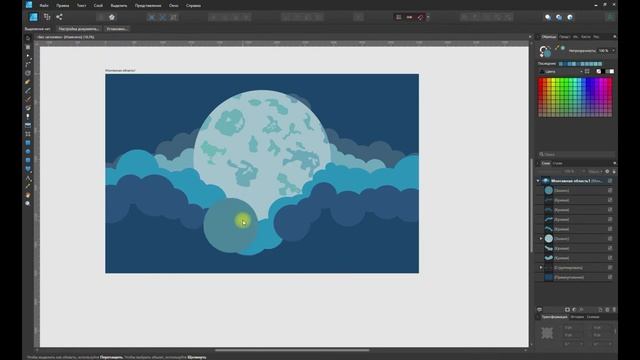
Task: Select the Ellipse shape tool
Action: [x=28, y=151]
